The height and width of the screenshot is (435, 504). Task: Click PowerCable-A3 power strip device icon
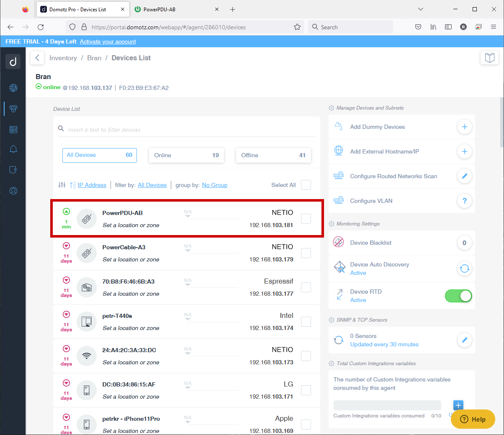click(87, 253)
